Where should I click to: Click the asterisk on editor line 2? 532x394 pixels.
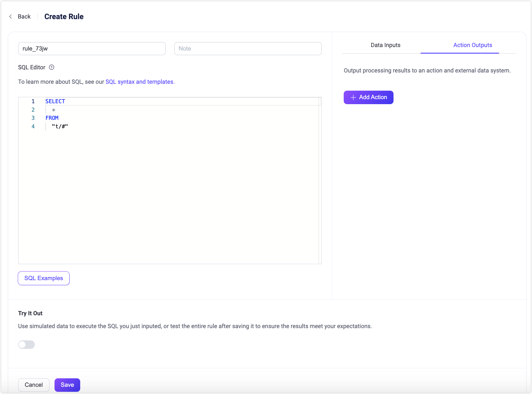point(54,110)
